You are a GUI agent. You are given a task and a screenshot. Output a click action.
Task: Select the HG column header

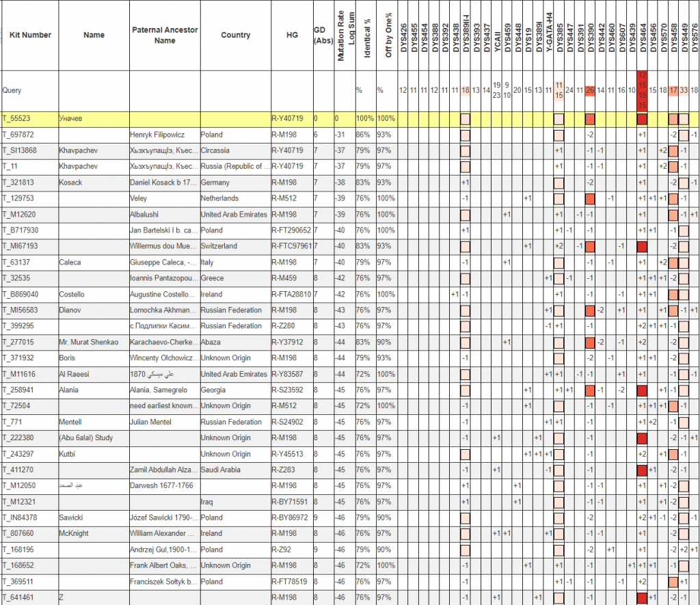point(292,35)
